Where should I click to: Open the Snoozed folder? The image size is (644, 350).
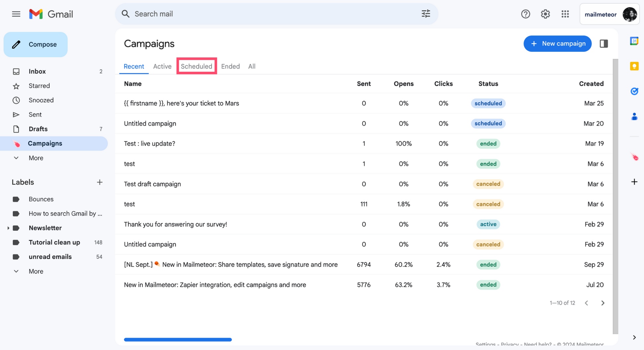pyautogui.click(x=54, y=100)
